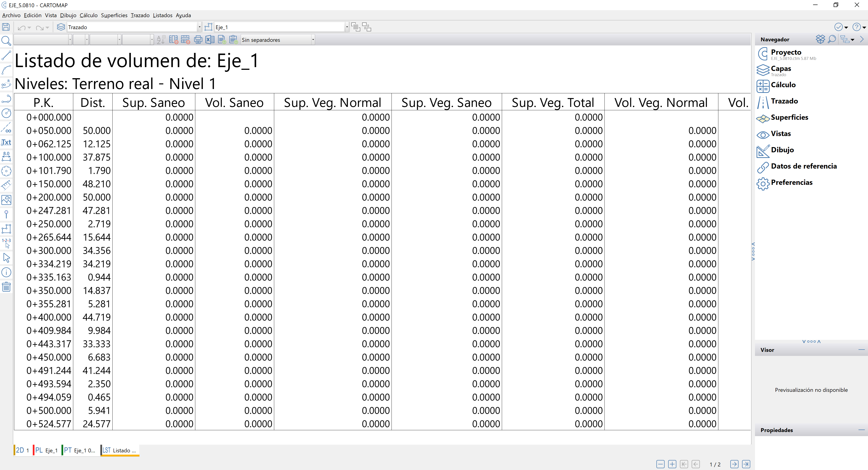Viewport: 868px width, 470px height.
Task: Collapse the Visor panel
Action: (x=862, y=350)
